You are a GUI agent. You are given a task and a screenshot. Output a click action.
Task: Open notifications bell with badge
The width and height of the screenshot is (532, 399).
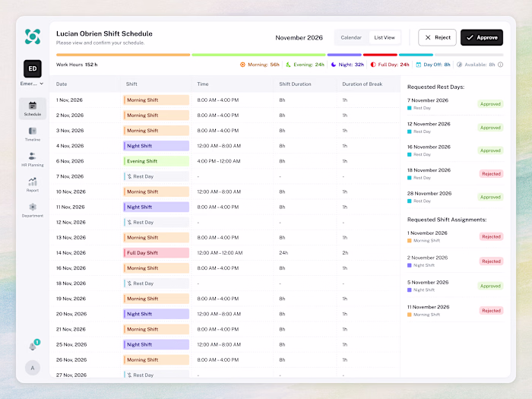coord(33,345)
